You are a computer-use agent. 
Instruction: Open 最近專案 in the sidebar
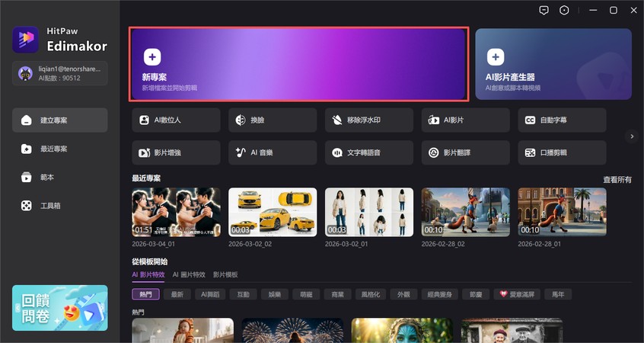[x=60, y=149]
